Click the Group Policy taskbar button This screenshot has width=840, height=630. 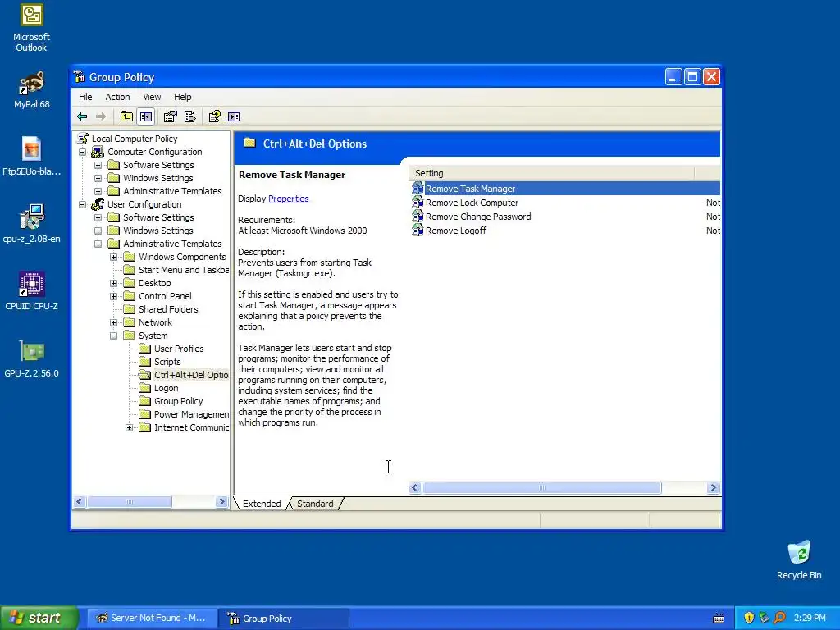pyautogui.click(x=285, y=618)
